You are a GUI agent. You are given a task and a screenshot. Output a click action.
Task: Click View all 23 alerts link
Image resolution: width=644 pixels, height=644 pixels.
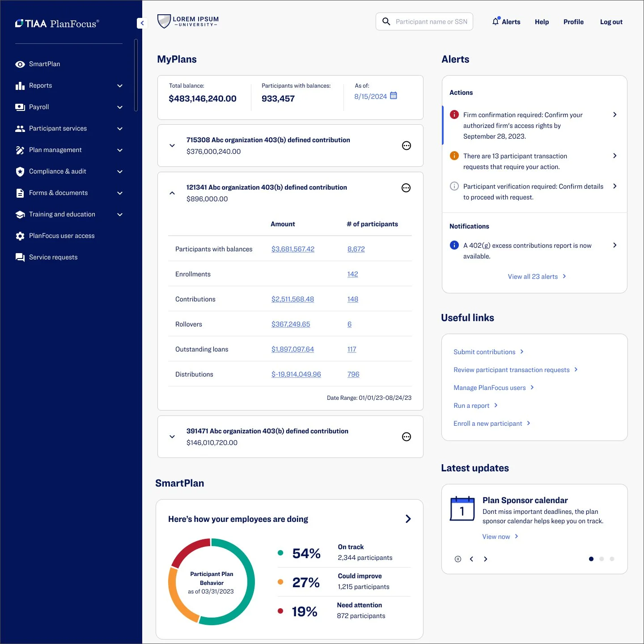coord(537,277)
